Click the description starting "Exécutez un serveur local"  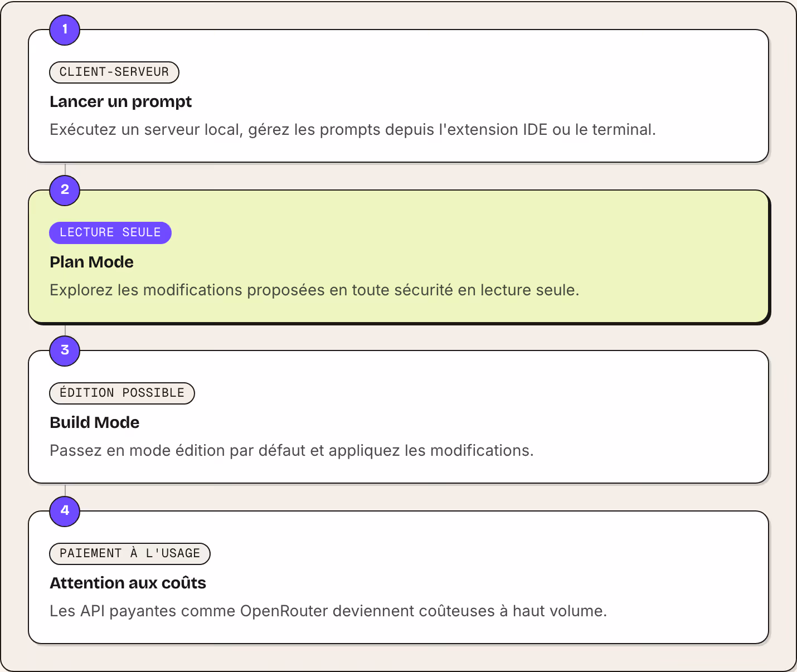click(353, 129)
